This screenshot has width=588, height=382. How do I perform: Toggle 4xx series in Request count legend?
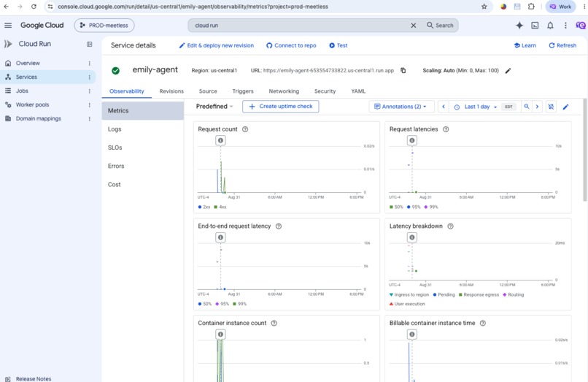click(220, 207)
